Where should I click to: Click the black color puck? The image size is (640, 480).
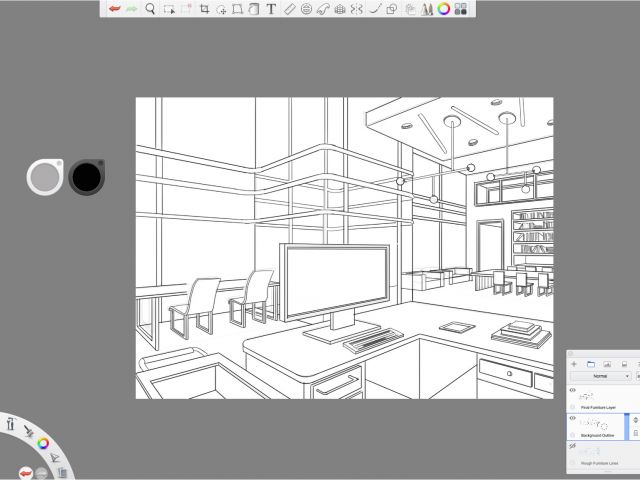click(87, 177)
